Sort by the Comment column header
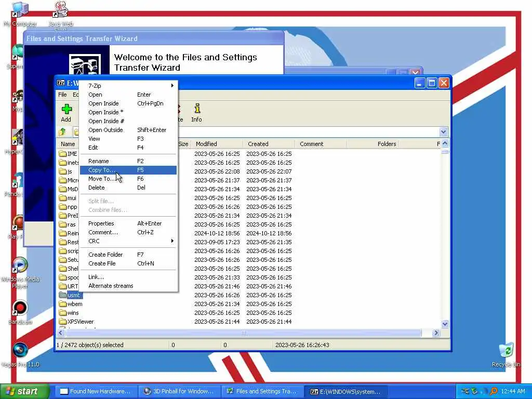This screenshot has height=399, width=532. (x=321, y=144)
